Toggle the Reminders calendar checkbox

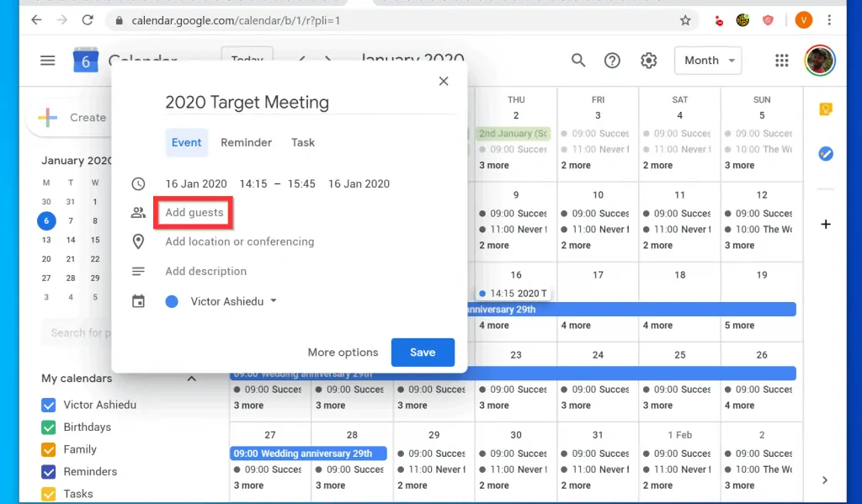click(x=48, y=471)
